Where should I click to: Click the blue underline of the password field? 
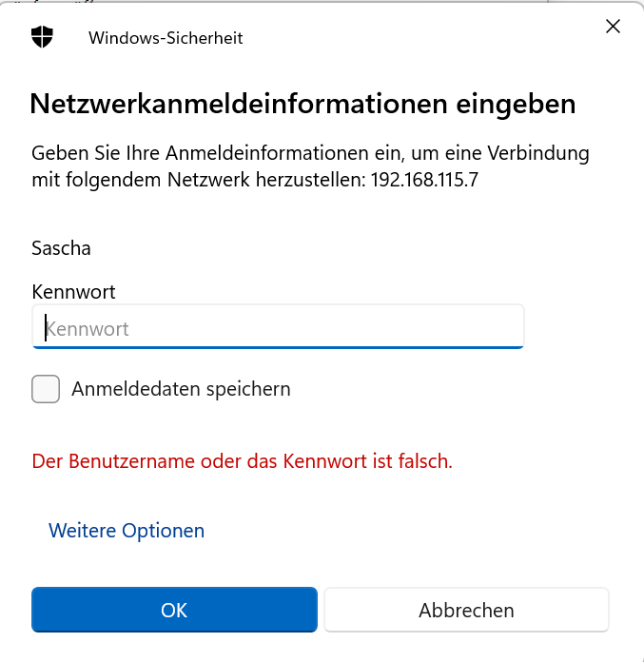click(x=278, y=347)
